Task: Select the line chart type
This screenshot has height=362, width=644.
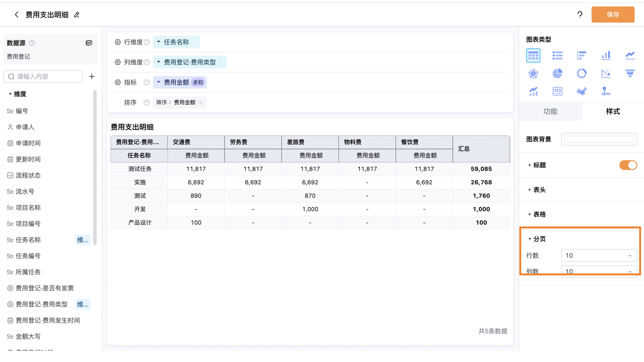Action: (630, 55)
